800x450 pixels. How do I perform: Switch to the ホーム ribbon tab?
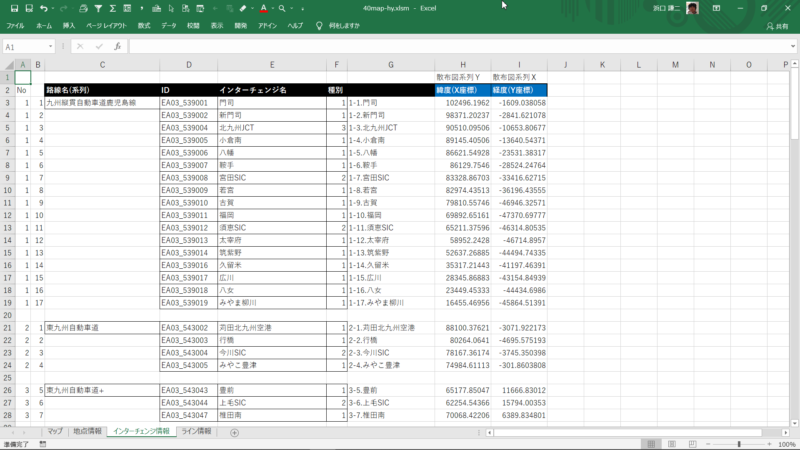click(x=44, y=26)
